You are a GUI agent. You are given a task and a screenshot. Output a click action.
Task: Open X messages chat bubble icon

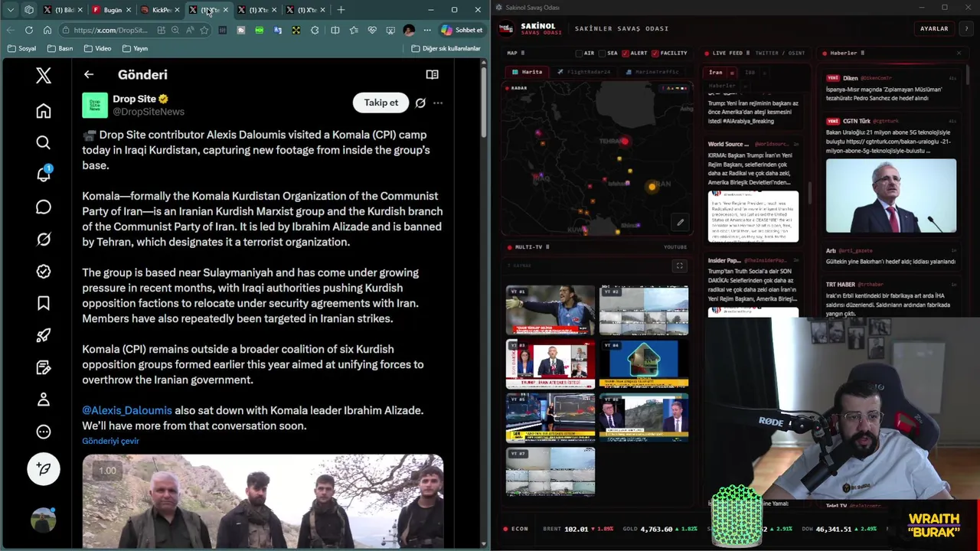click(44, 207)
